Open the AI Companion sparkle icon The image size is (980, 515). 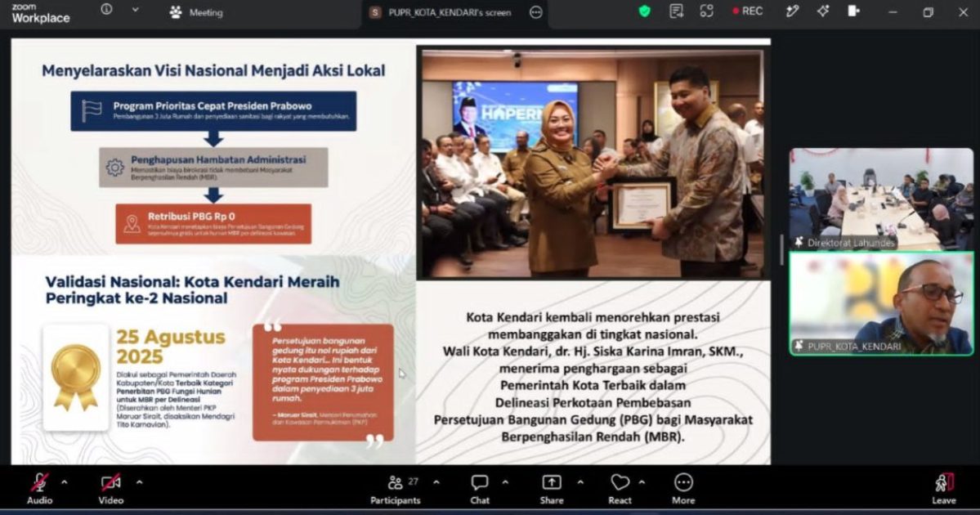pyautogui.click(x=822, y=11)
